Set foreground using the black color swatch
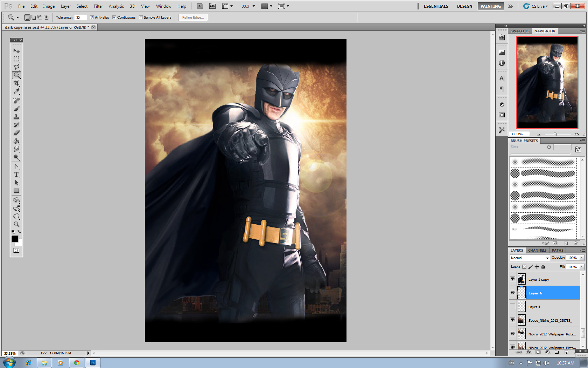Viewport: 588px width, 368px height. 14,239
